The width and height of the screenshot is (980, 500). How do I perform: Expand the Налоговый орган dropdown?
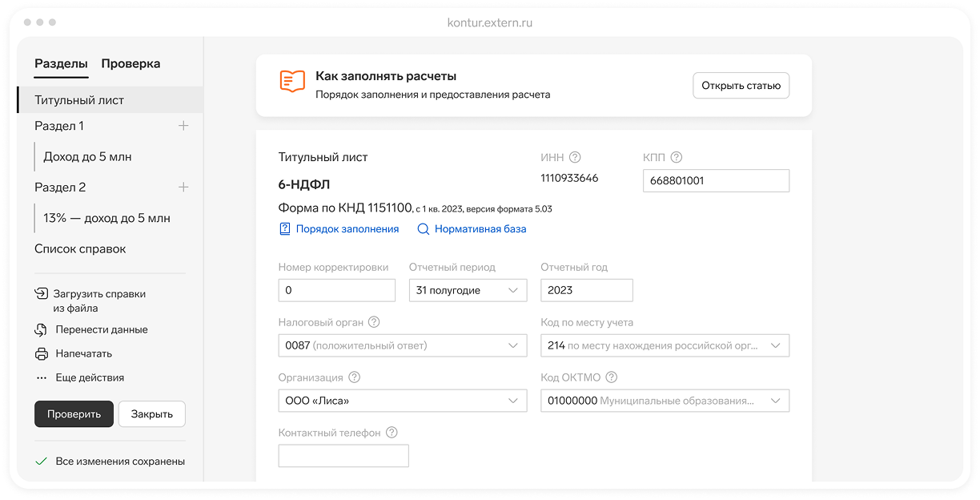point(402,345)
